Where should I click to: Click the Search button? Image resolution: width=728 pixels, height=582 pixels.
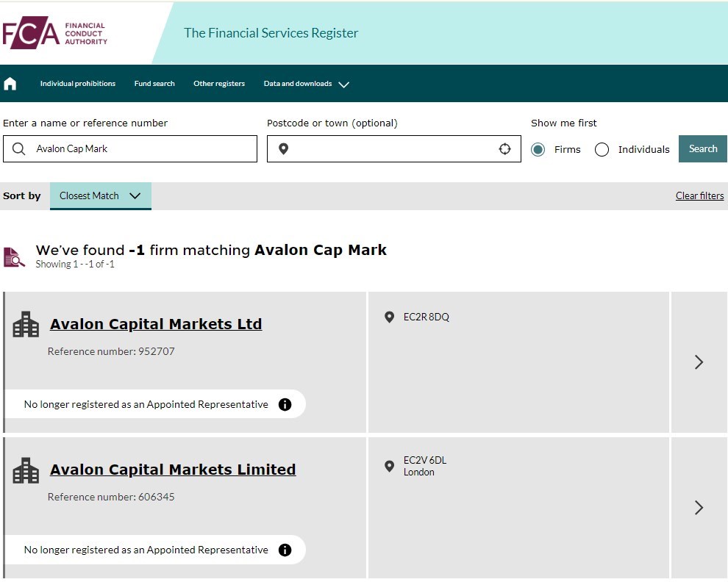point(703,149)
